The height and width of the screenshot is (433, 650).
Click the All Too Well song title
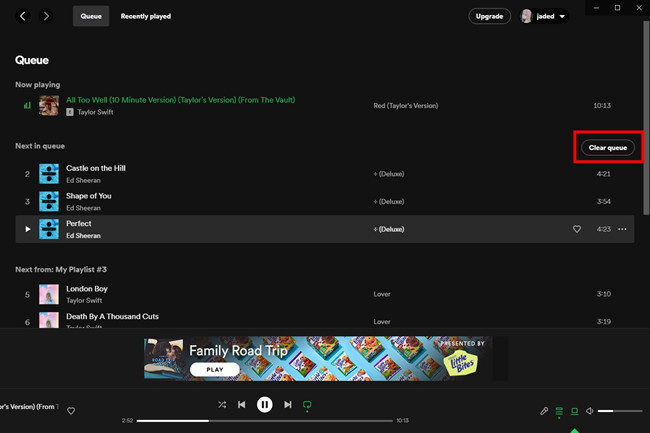point(181,100)
